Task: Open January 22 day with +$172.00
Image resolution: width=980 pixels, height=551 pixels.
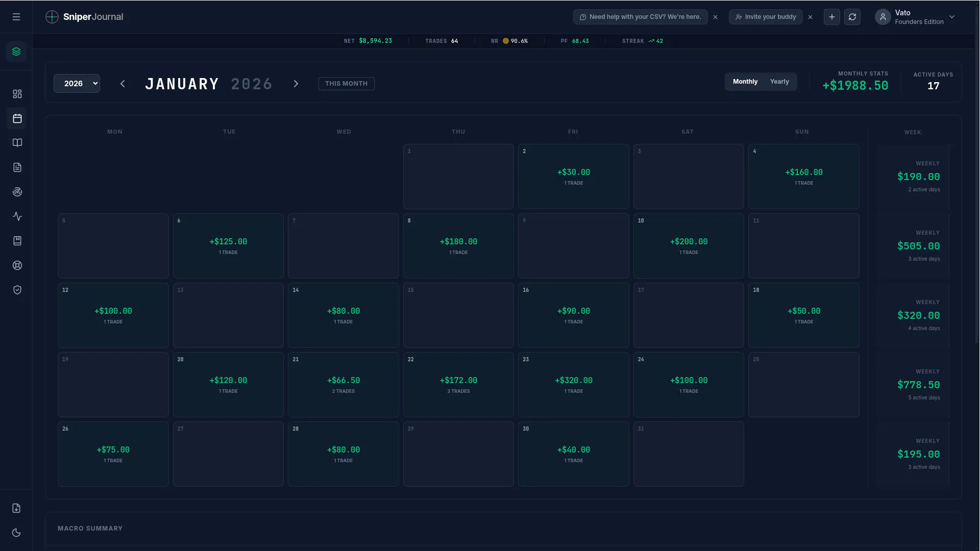Action: (458, 385)
